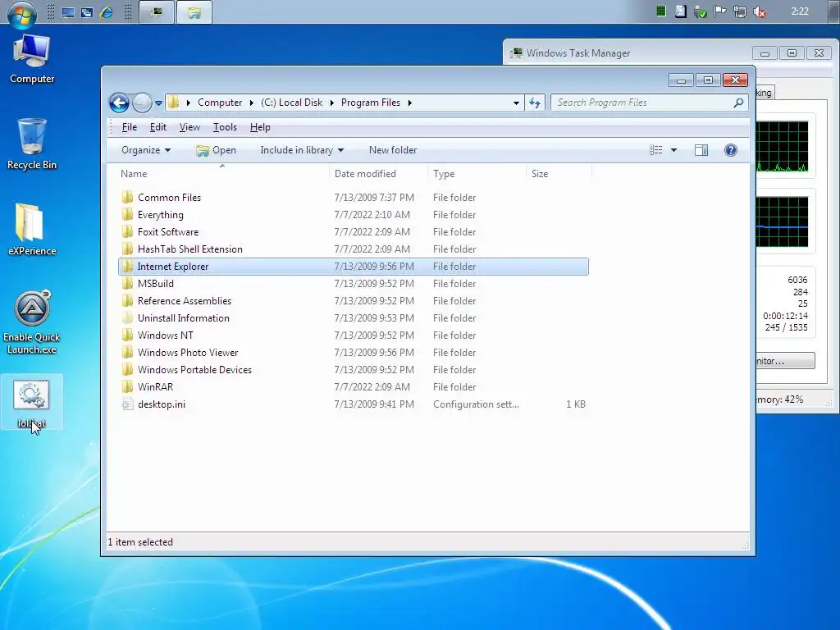Viewport: 840px width, 630px height.
Task: Open the Windows Start orb
Action: pos(22,13)
